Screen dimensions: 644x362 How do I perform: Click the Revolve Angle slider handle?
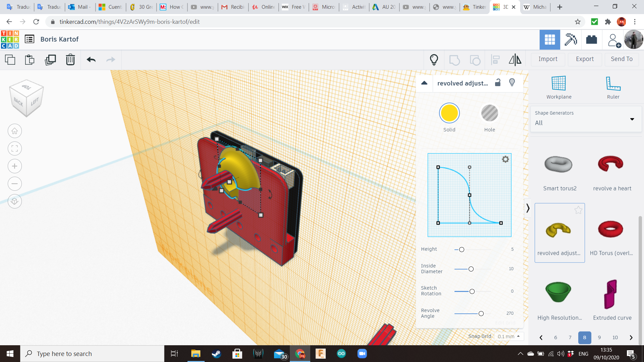click(x=481, y=314)
